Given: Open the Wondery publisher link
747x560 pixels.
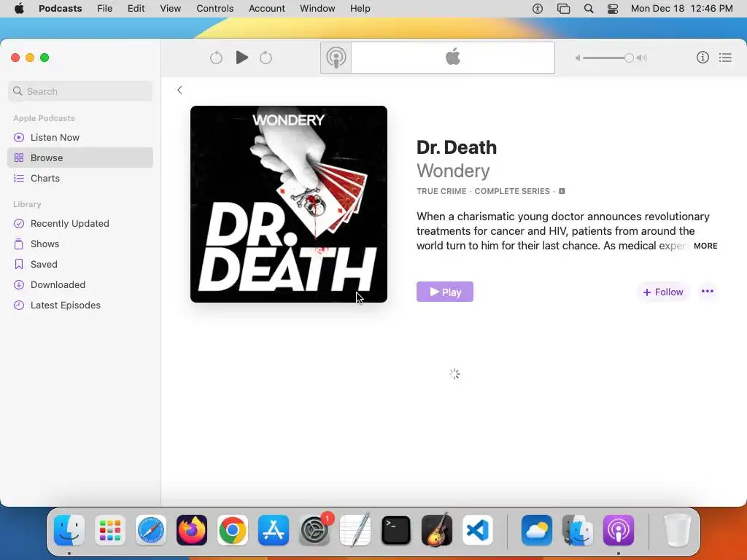Looking at the screenshot, I should [x=453, y=171].
